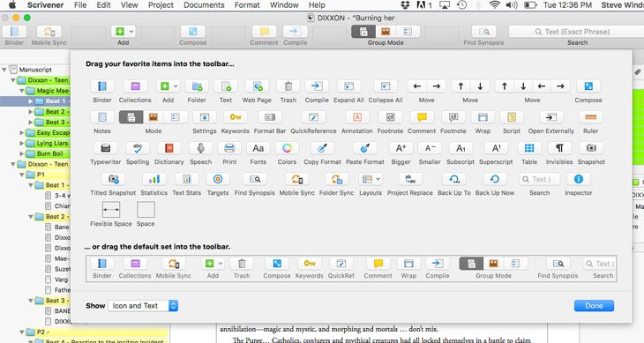
Task: Select the Project Replace icon
Action: pos(410,179)
